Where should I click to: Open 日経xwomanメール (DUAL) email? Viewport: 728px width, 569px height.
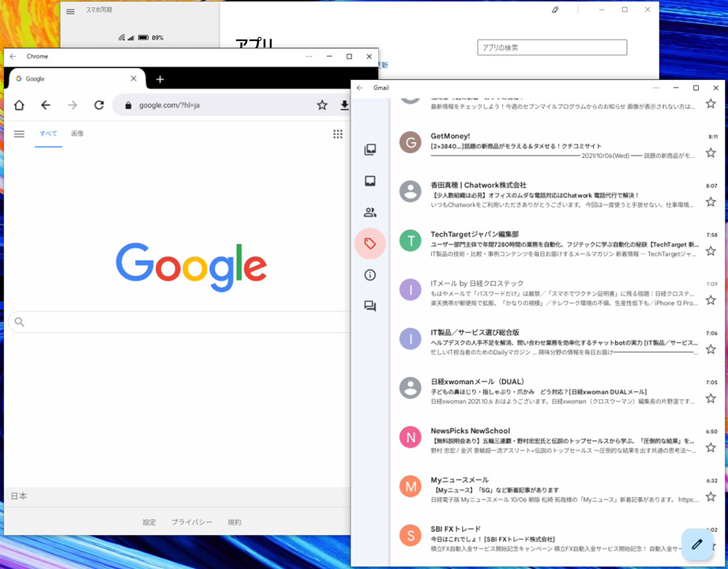(557, 391)
